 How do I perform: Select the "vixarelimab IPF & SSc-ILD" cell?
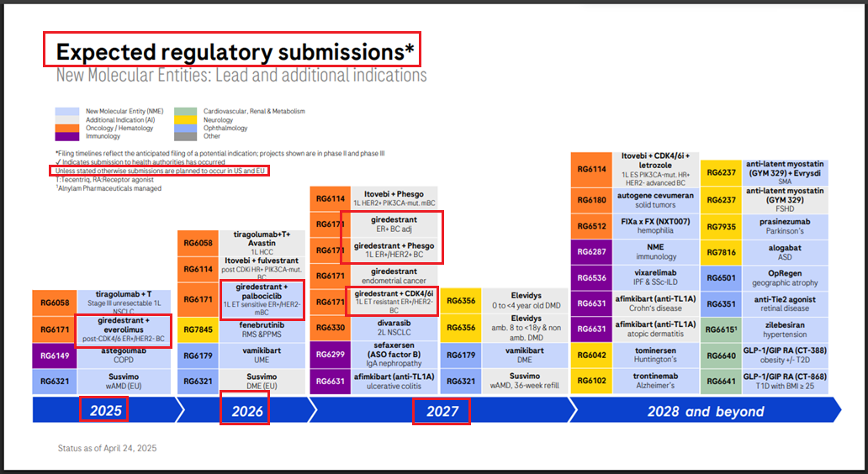655,277
